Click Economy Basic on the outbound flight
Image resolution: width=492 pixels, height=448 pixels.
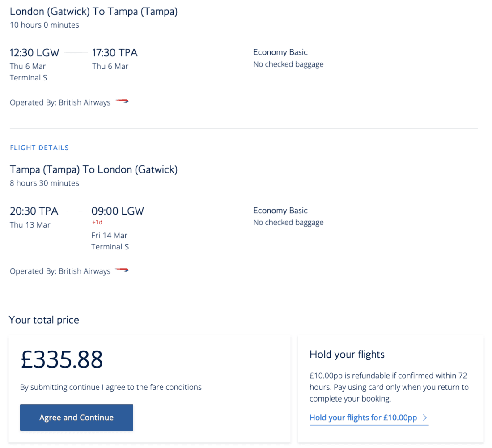280,52
